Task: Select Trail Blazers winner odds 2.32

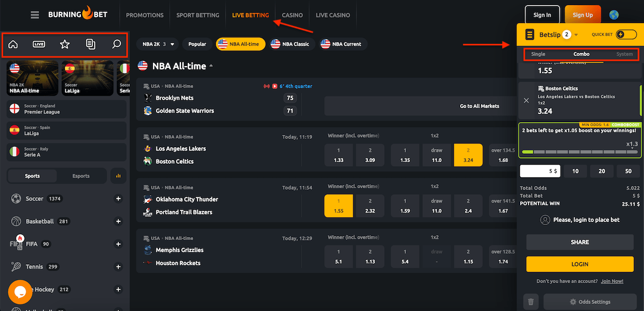Action: click(x=370, y=206)
